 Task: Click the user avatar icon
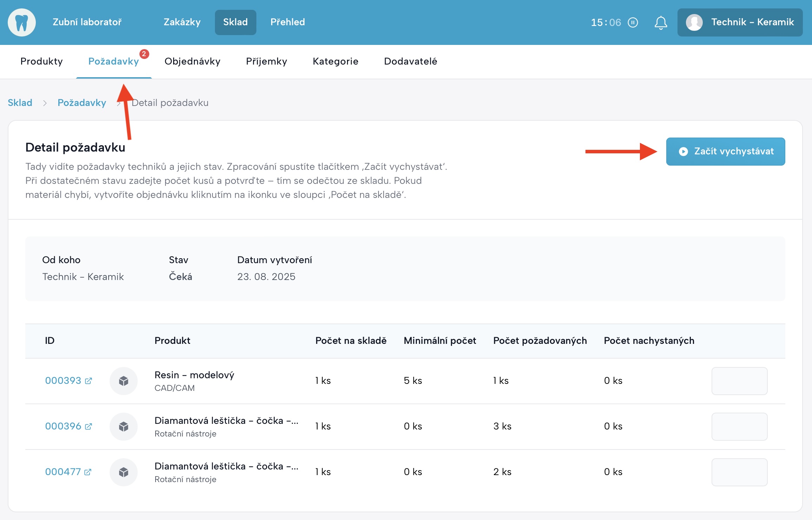(x=694, y=22)
